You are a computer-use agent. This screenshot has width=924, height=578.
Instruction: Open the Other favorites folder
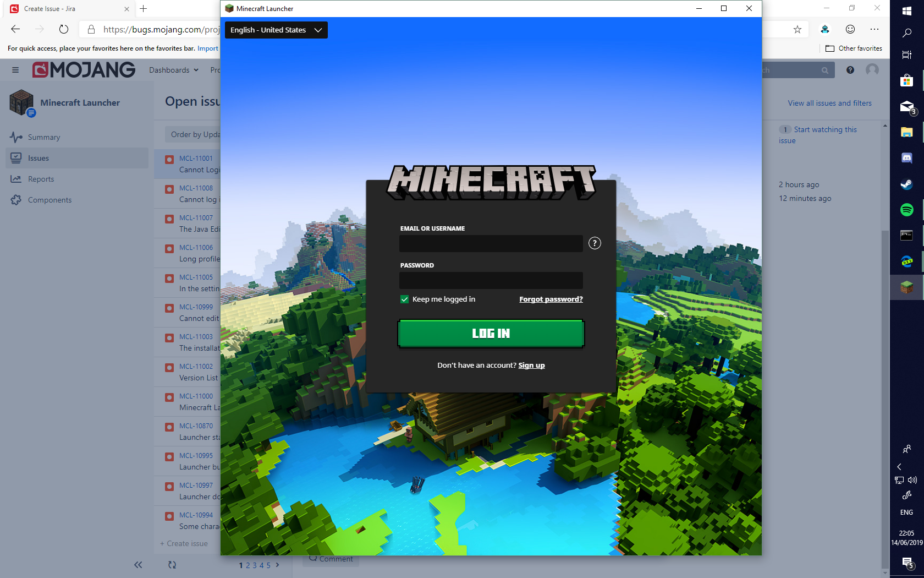click(x=854, y=48)
